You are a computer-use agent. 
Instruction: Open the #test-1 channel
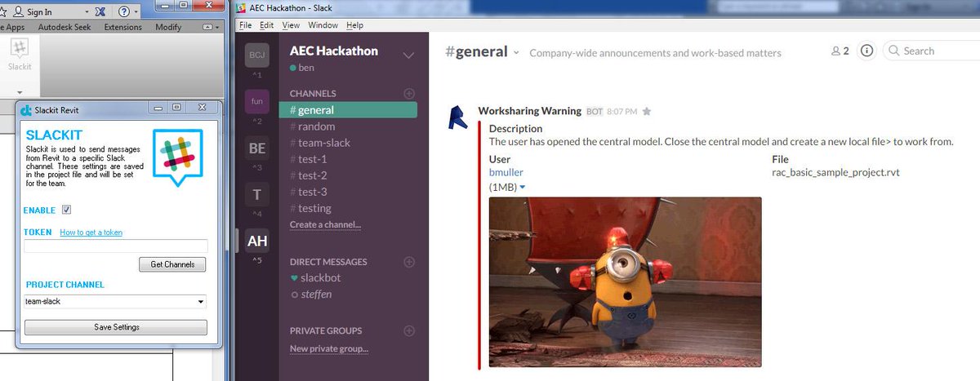pos(308,159)
